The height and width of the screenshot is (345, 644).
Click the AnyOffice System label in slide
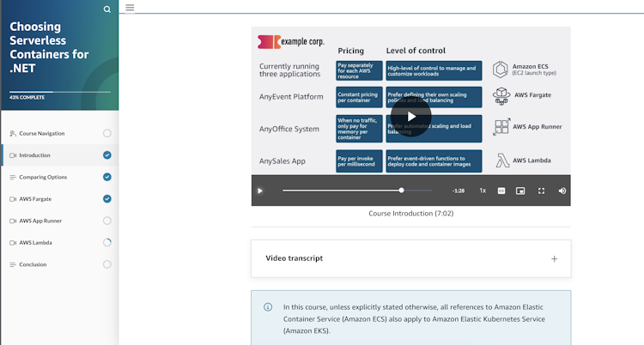(289, 129)
